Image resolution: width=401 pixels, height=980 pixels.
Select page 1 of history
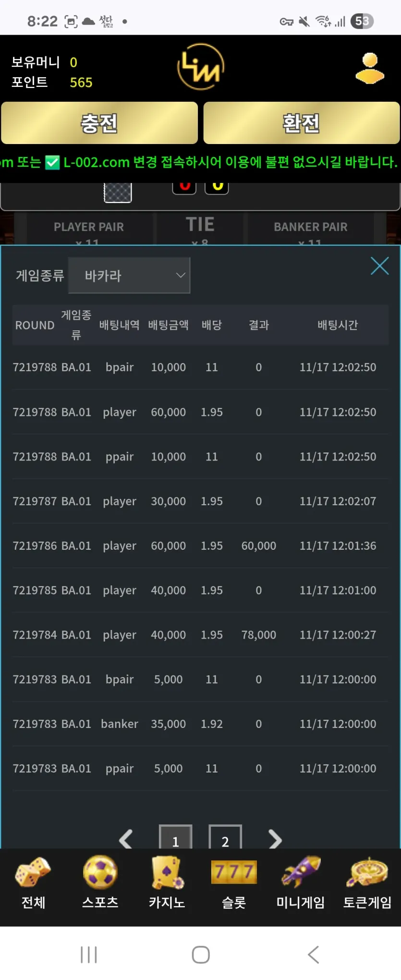click(176, 837)
